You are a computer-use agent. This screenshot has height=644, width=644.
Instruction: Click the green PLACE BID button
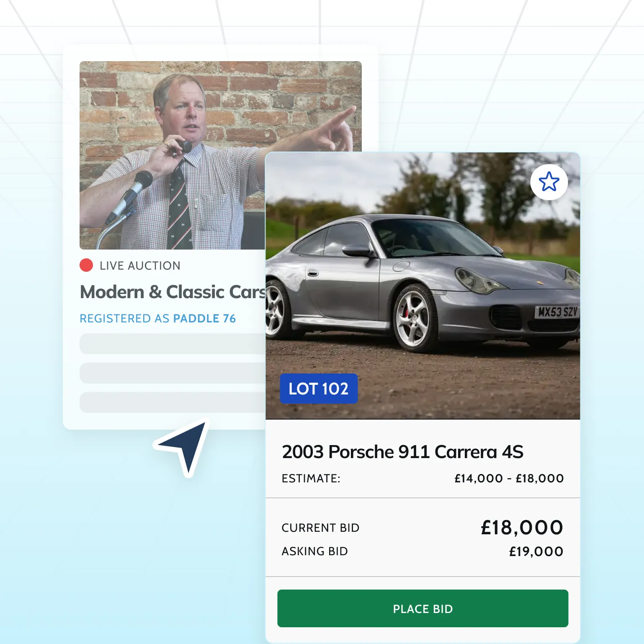[x=422, y=608]
